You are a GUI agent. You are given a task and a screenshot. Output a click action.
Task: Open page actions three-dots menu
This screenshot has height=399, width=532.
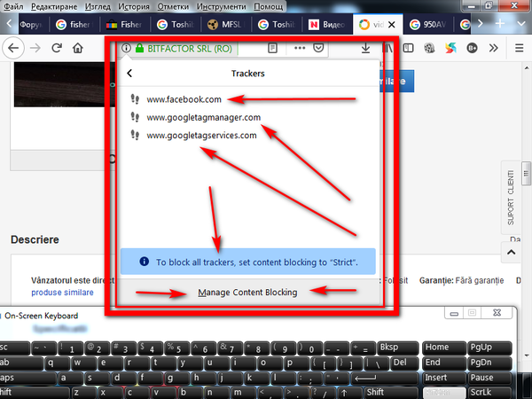tap(300, 48)
